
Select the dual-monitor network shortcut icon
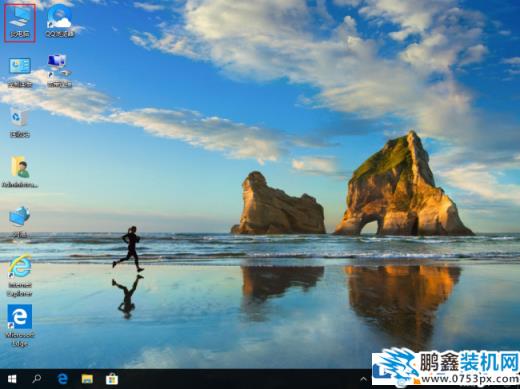59,70
